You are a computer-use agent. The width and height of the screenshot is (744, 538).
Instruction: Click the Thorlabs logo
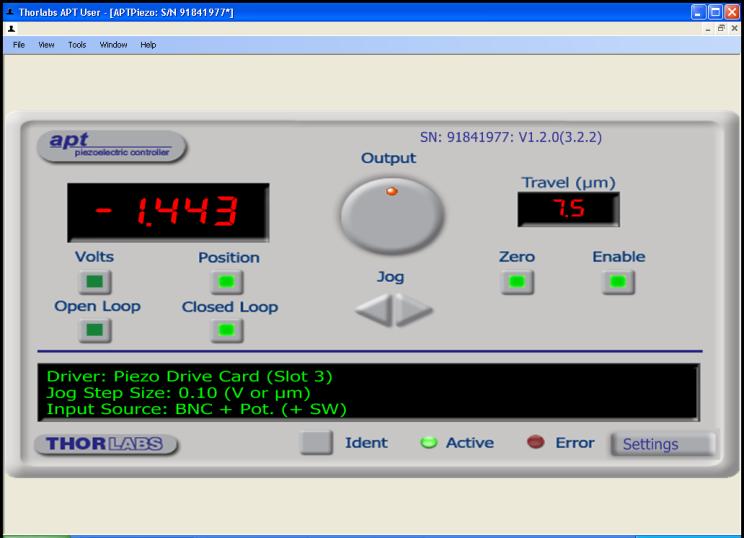point(106,444)
